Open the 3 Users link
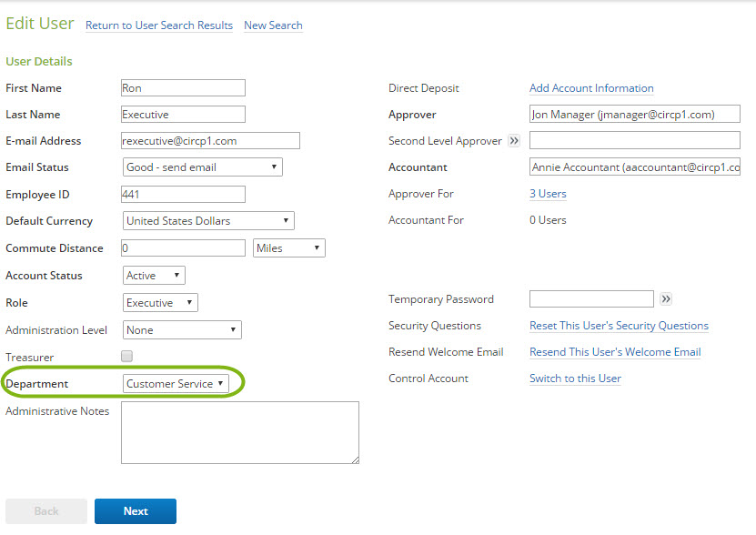 click(x=548, y=194)
